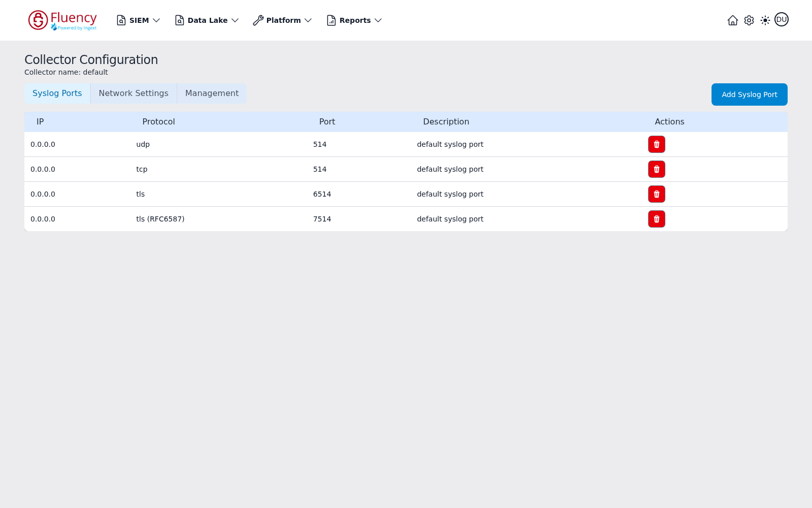
Task: Click the SIEM document search icon
Action: click(x=121, y=20)
